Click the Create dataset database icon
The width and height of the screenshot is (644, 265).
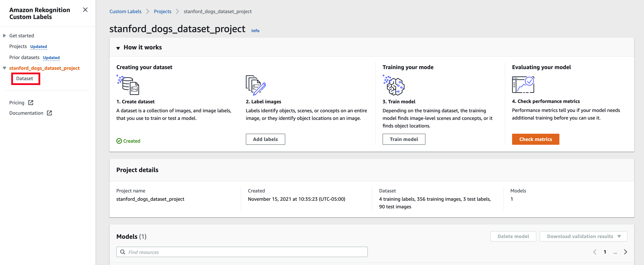coord(128,85)
